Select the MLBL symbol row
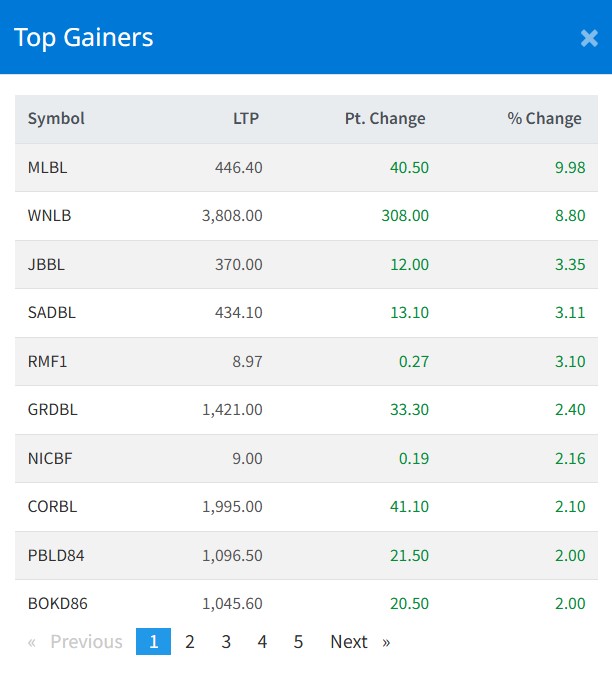This screenshot has width=612, height=685. [48, 167]
